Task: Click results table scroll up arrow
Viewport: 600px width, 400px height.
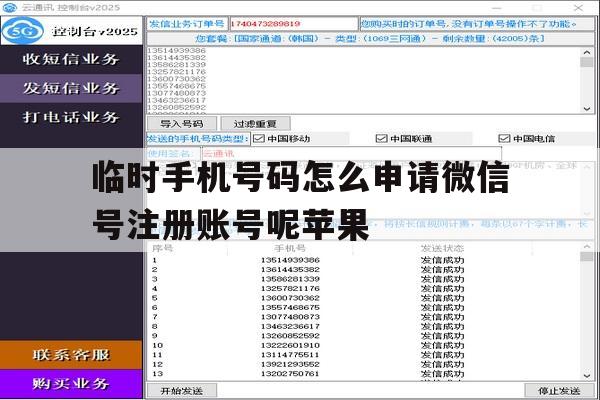Action: [x=587, y=247]
